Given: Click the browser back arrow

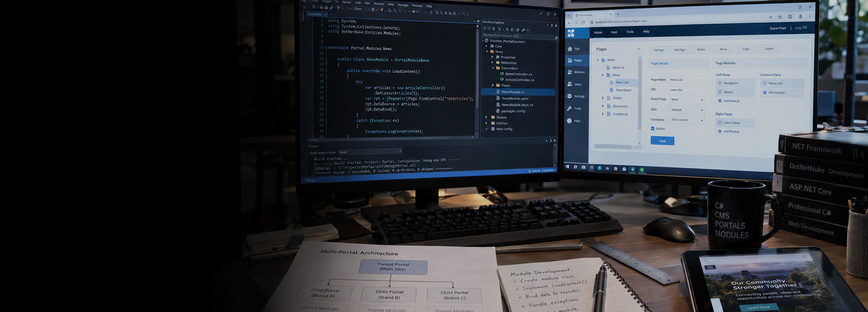Looking at the screenshot, I should pos(569,23).
